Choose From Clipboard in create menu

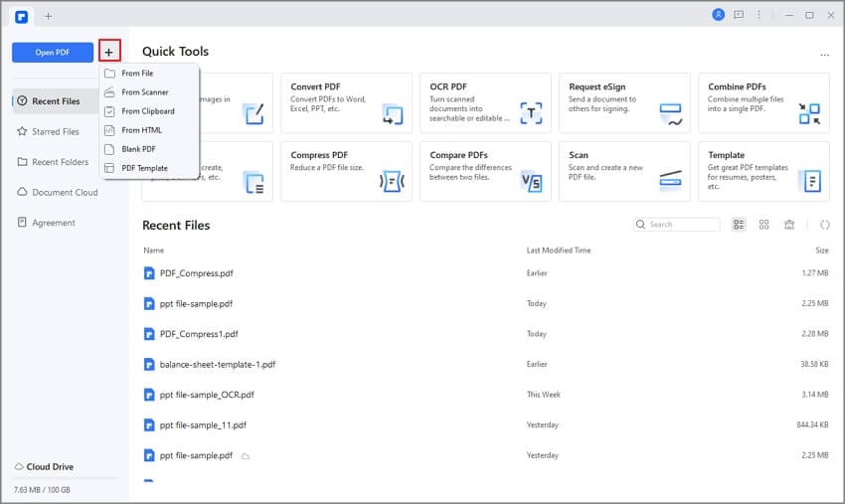tap(149, 111)
